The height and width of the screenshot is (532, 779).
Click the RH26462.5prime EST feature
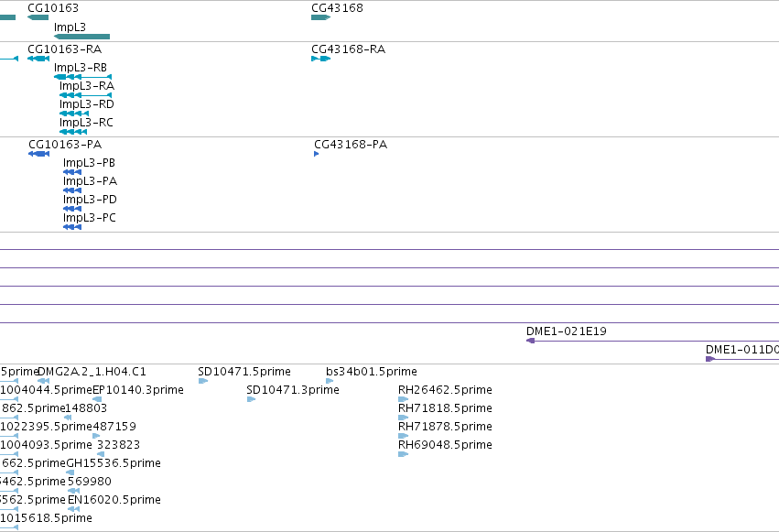pos(404,399)
